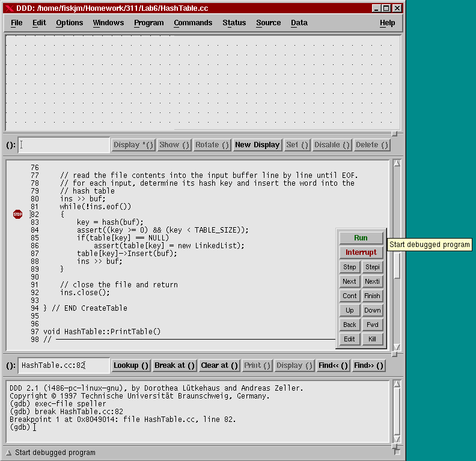Screen dimensions: 476x461
Task: Click Step in the command tool
Action: 349,267
